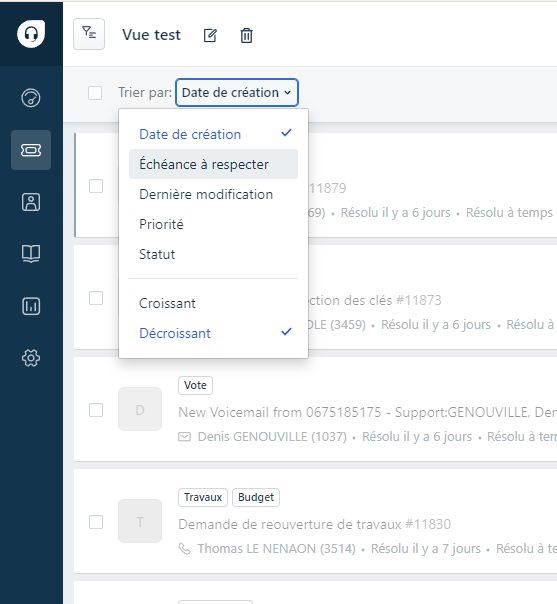
Task: Choose Date de création sort option
Action: 213,134
